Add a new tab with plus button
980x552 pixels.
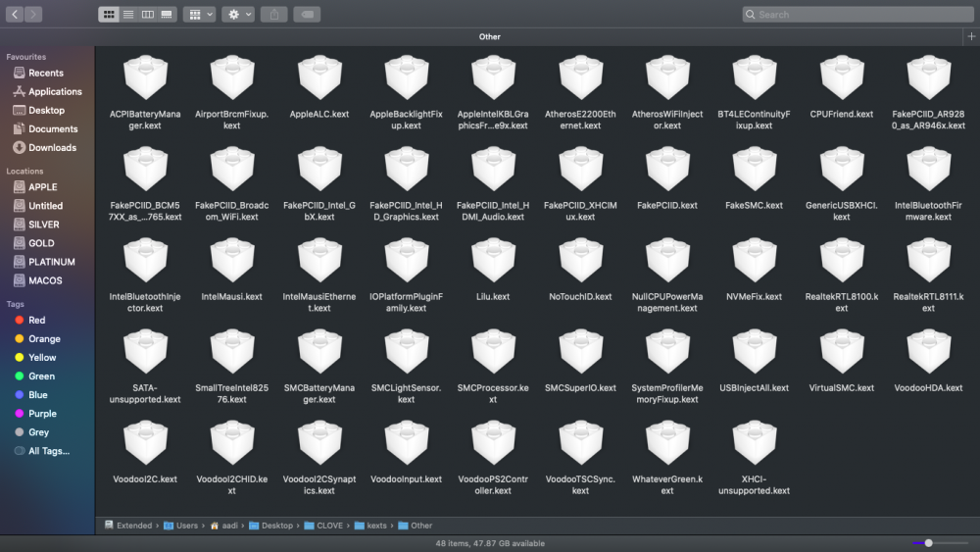(971, 37)
